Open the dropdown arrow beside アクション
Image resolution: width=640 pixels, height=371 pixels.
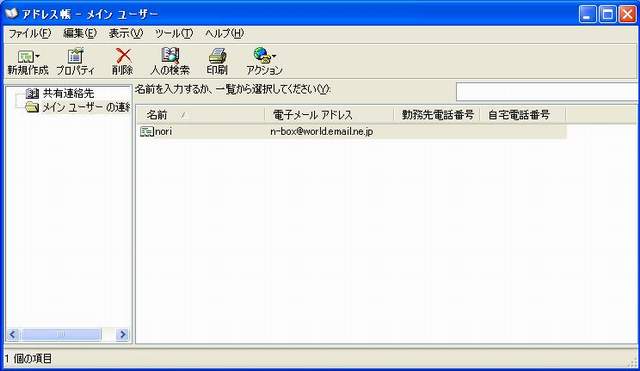click(274, 56)
